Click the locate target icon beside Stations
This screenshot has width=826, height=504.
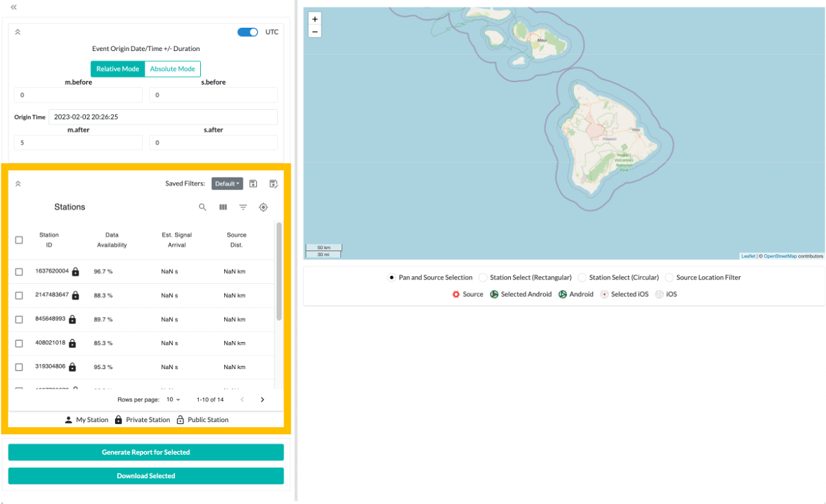(263, 207)
